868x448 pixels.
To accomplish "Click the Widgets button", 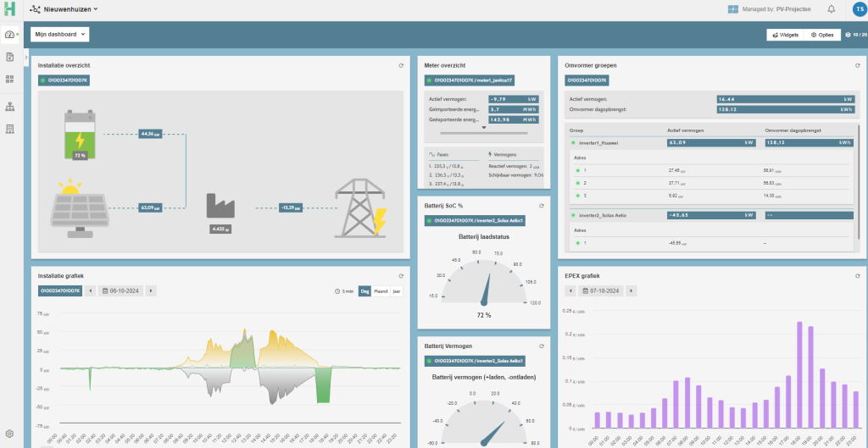I will point(784,35).
